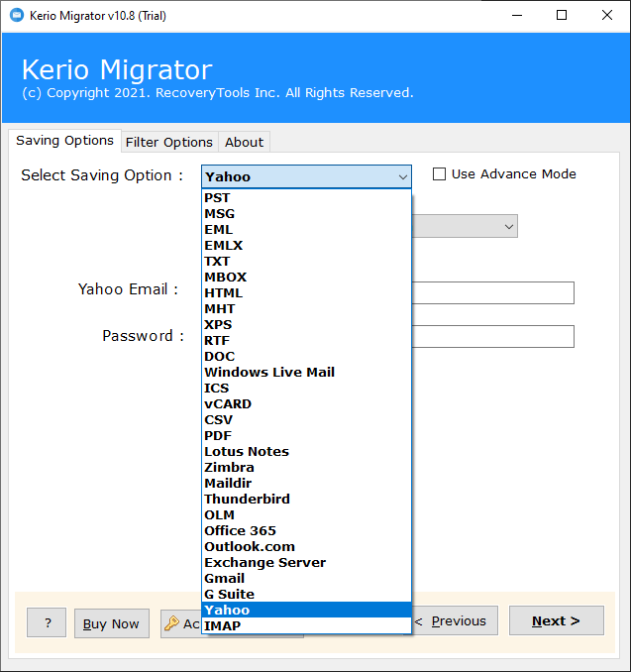The width and height of the screenshot is (631, 672).
Task: Select Thunderbird saving option
Action: pyautogui.click(x=306, y=500)
